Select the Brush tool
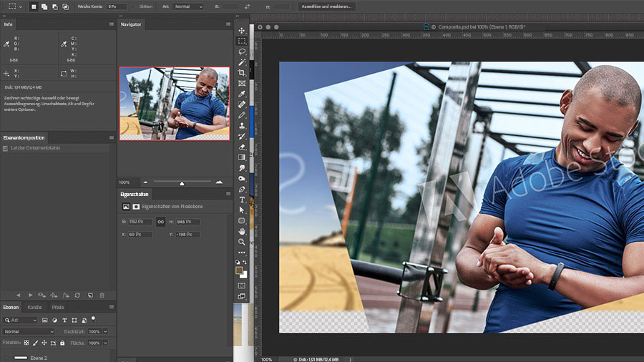This screenshot has width=644, height=362. pos(242,115)
